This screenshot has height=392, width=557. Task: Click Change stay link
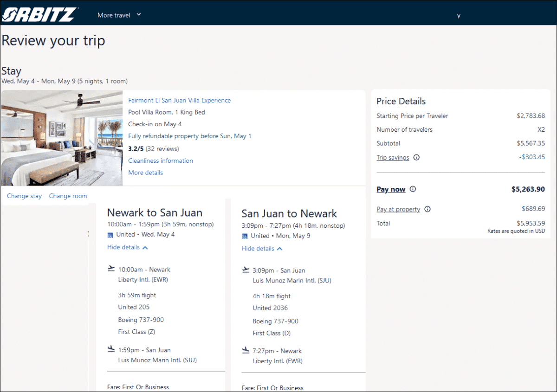(24, 196)
